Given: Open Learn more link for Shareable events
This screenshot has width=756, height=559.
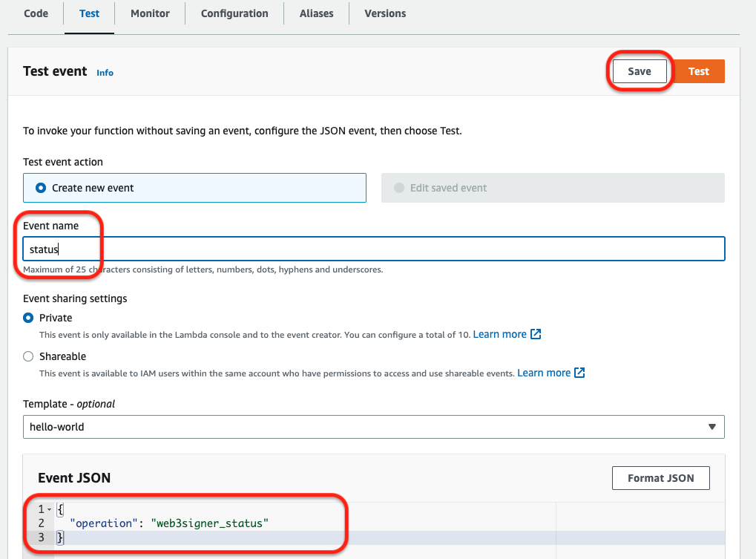Looking at the screenshot, I should (544, 373).
